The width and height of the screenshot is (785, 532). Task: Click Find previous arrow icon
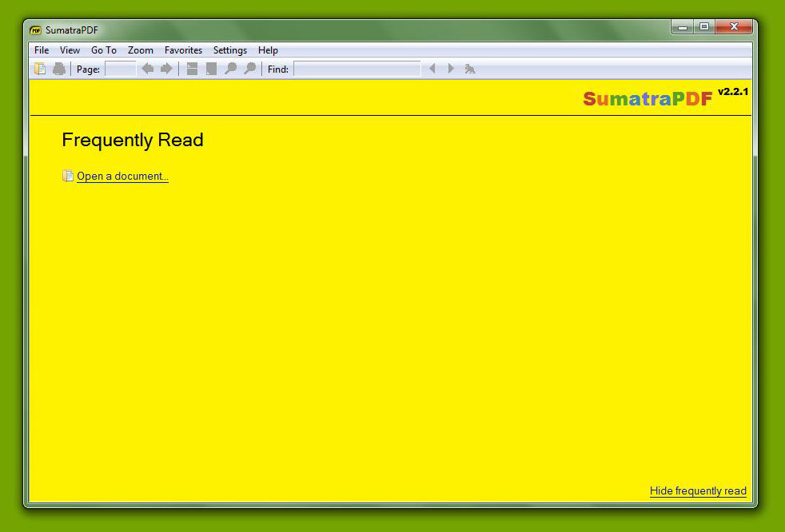(432, 69)
